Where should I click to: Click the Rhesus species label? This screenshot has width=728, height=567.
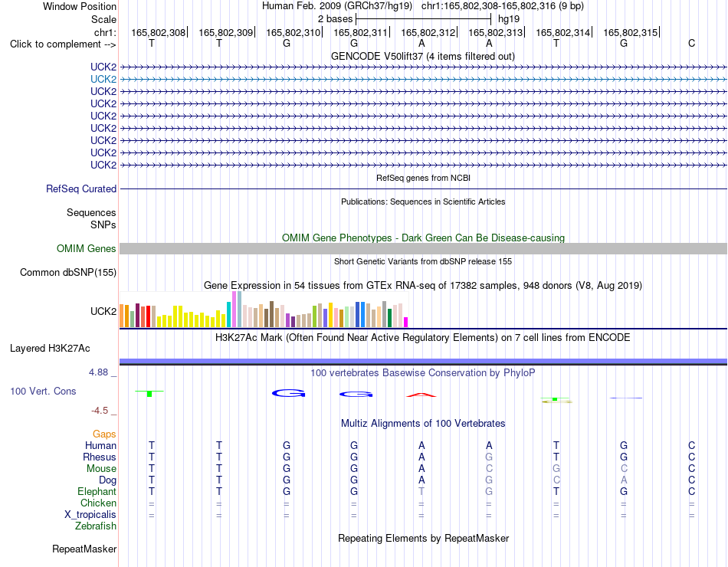click(x=100, y=457)
